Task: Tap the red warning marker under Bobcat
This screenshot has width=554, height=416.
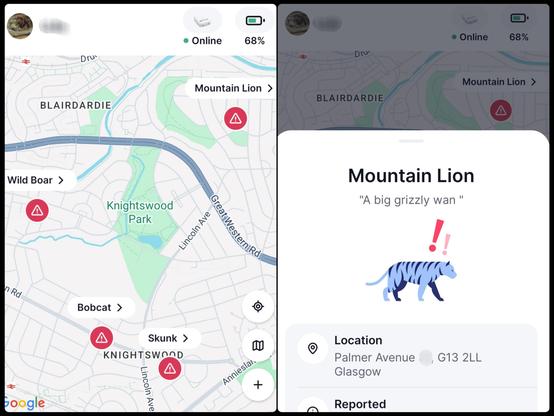Action: pyautogui.click(x=101, y=338)
